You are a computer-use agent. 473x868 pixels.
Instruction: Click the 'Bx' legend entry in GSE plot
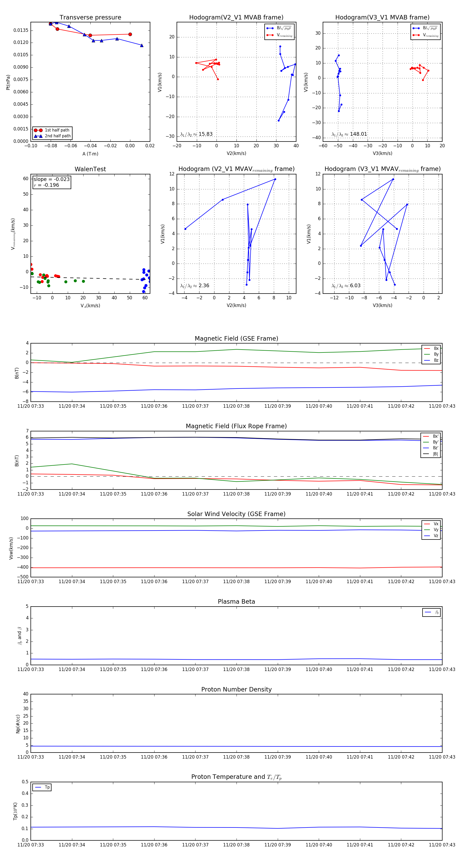[x=431, y=349]
